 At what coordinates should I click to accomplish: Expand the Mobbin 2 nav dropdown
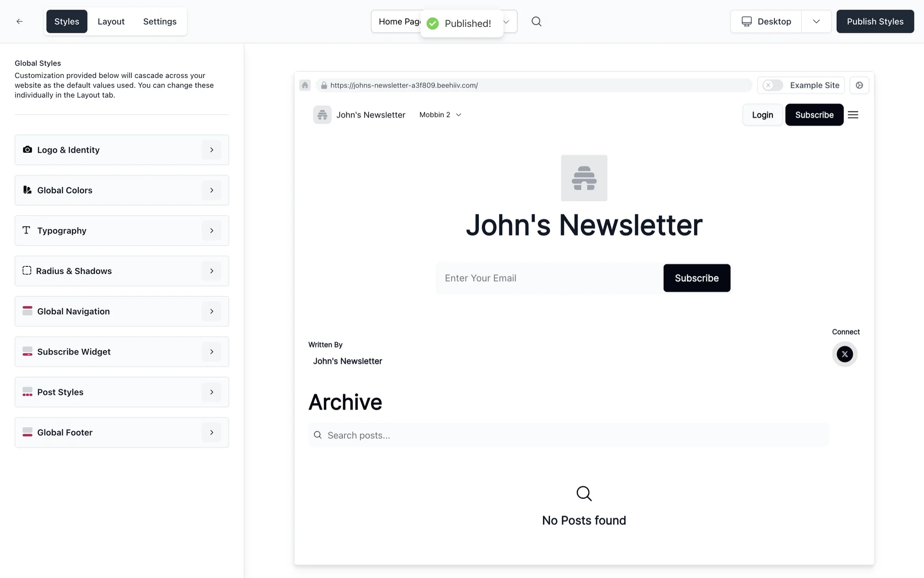[x=440, y=115]
